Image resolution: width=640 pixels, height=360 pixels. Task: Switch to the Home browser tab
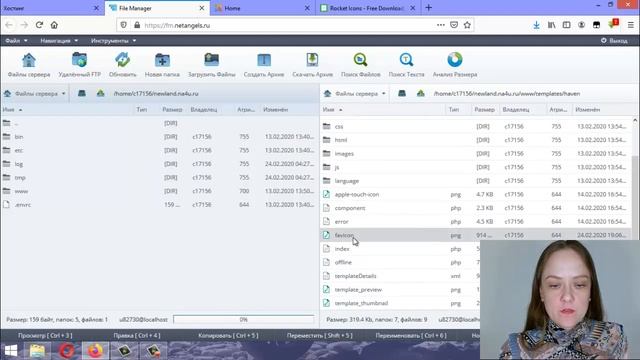tap(263, 8)
